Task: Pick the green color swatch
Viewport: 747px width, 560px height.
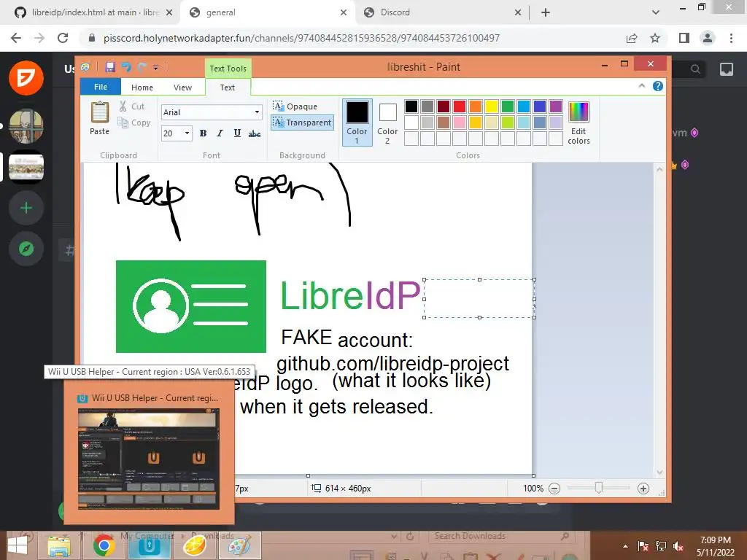Action: tap(508, 106)
